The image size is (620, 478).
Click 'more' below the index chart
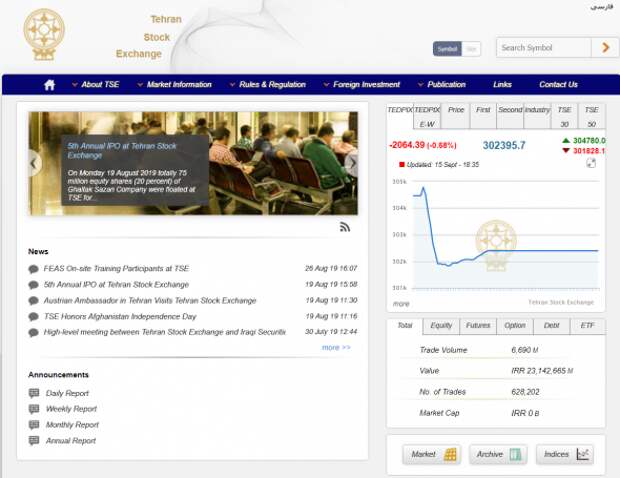pos(401,304)
